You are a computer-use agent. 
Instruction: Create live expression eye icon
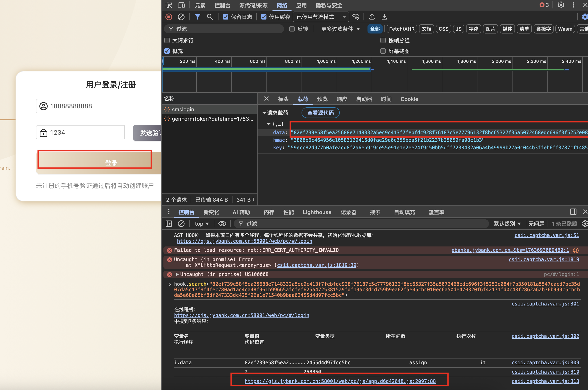(x=222, y=224)
